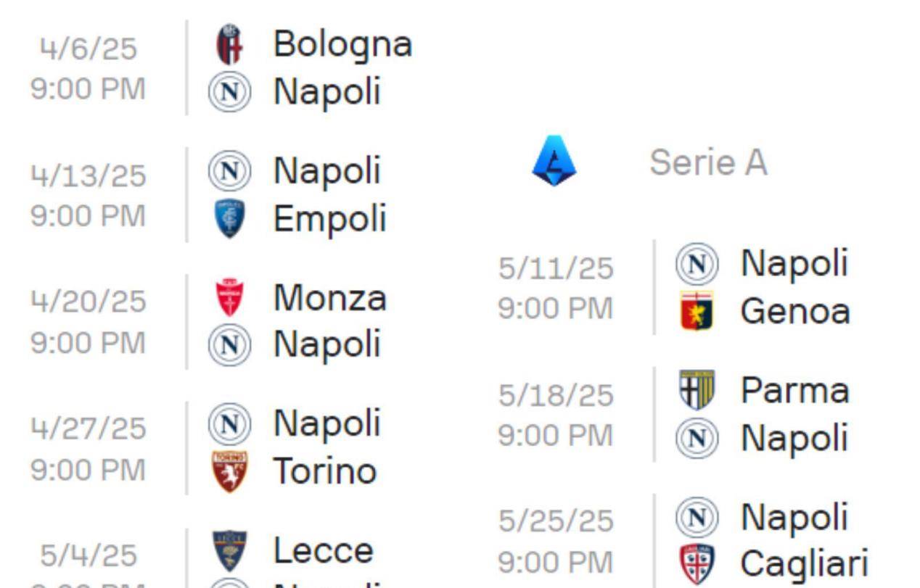Click Napoli crest in the 5/11/25 fixture

pyautogui.click(x=697, y=264)
